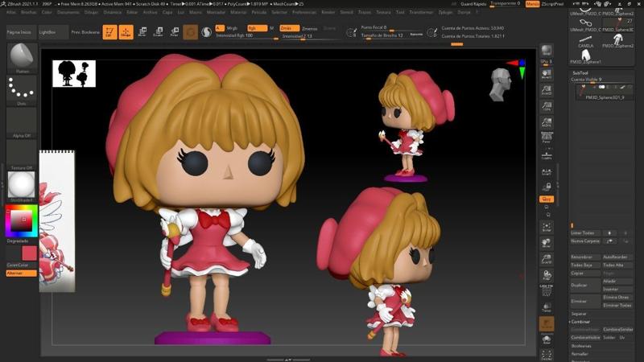Screen dimensions: 644x362
Task: Click the Página Inicio button
Action: tap(22, 32)
